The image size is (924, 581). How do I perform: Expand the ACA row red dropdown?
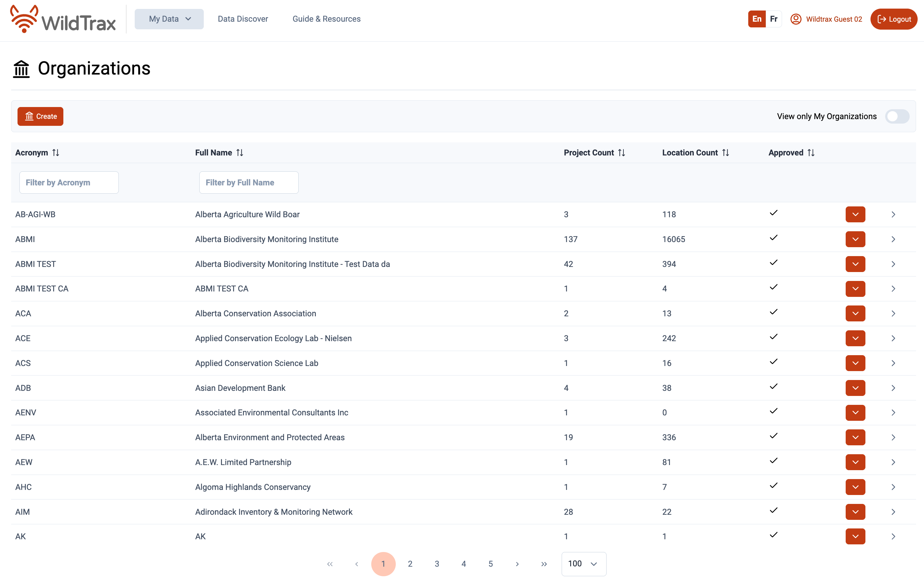(855, 313)
